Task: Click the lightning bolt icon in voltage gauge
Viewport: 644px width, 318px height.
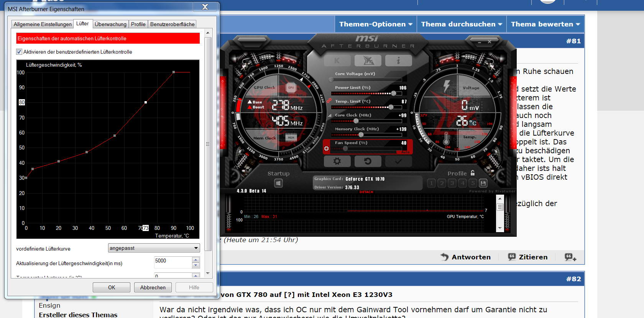Action: tap(447, 86)
